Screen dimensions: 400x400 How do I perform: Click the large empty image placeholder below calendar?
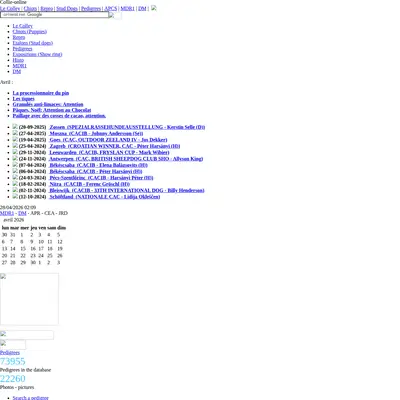tap(29, 299)
